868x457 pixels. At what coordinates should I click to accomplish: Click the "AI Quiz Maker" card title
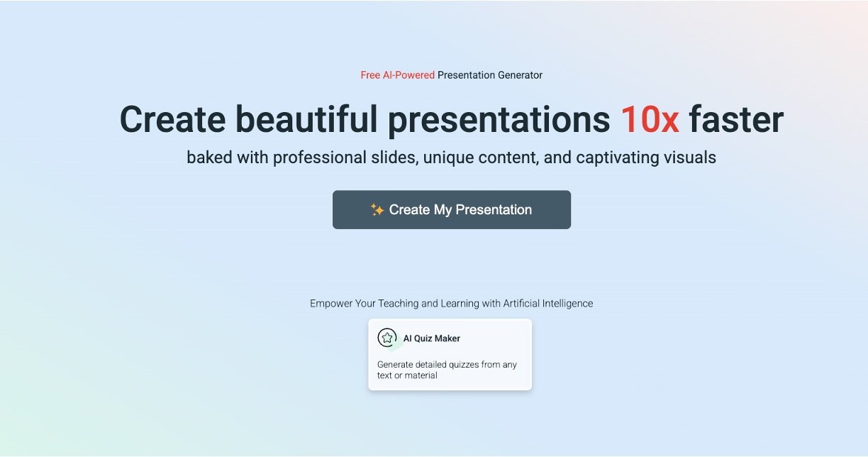point(431,338)
